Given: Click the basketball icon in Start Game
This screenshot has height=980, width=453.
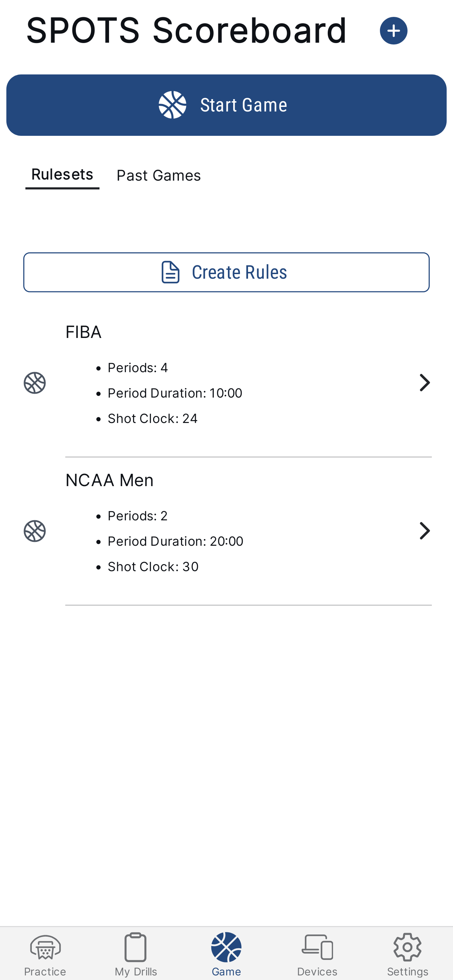Looking at the screenshot, I should (172, 105).
